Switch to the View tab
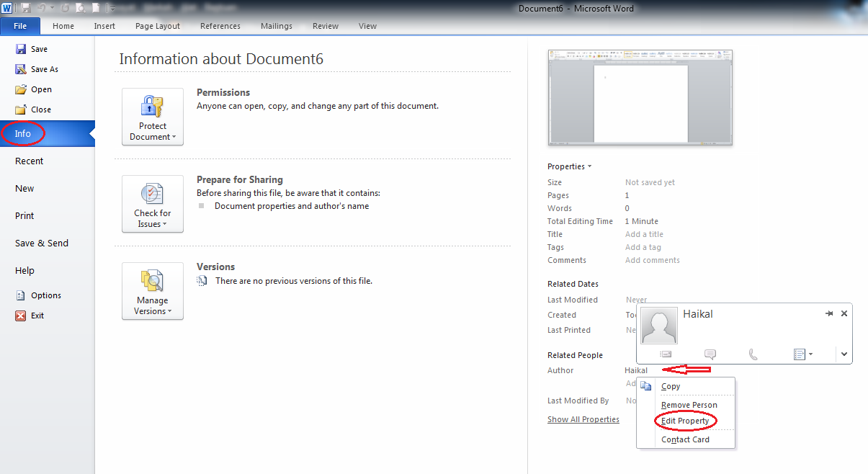 367,26
